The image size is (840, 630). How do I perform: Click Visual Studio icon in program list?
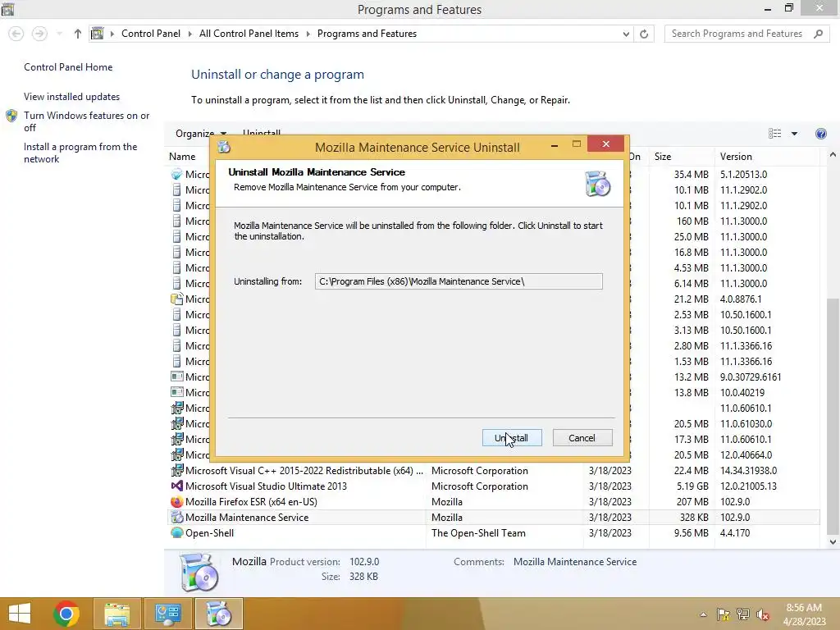[x=177, y=486]
